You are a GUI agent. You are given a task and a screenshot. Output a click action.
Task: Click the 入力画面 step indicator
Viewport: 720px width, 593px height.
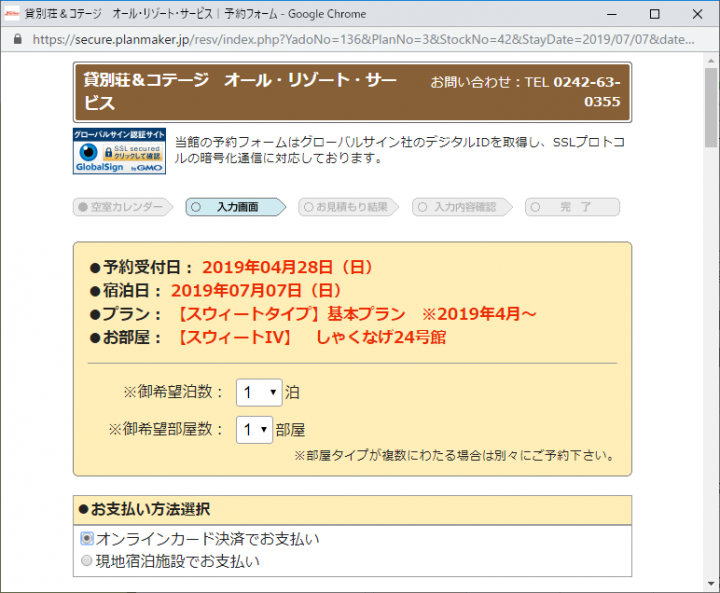click(x=235, y=207)
